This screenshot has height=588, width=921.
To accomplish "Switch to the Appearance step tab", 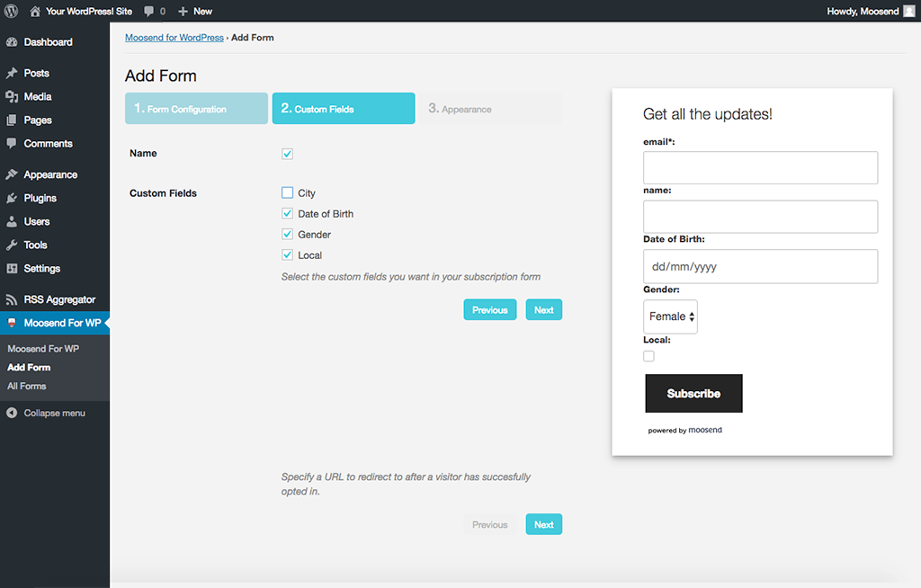I will pyautogui.click(x=491, y=108).
